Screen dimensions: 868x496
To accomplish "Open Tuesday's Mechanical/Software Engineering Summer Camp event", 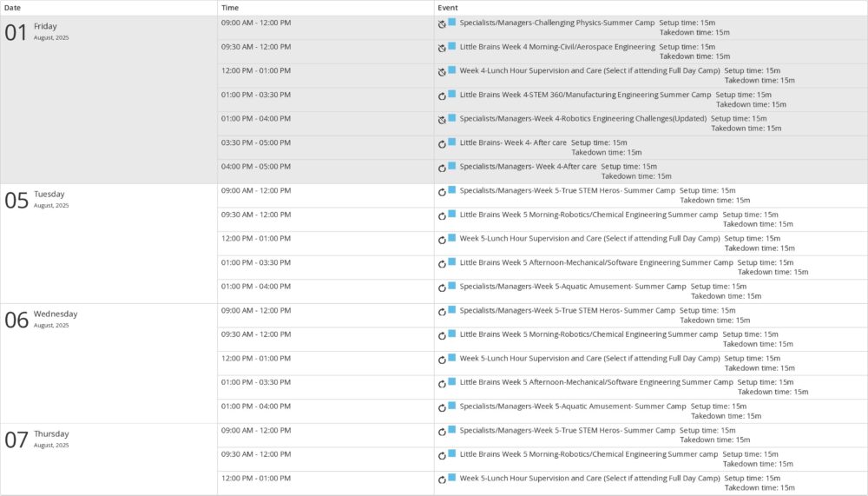I will [x=596, y=262].
